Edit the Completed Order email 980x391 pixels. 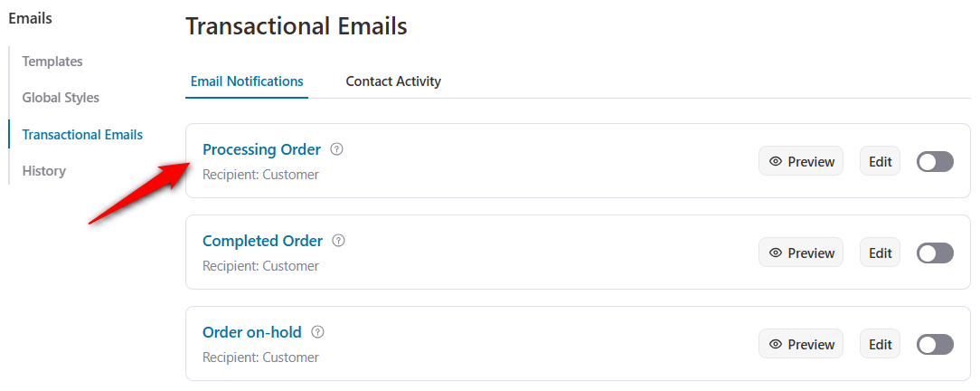(x=880, y=253)
